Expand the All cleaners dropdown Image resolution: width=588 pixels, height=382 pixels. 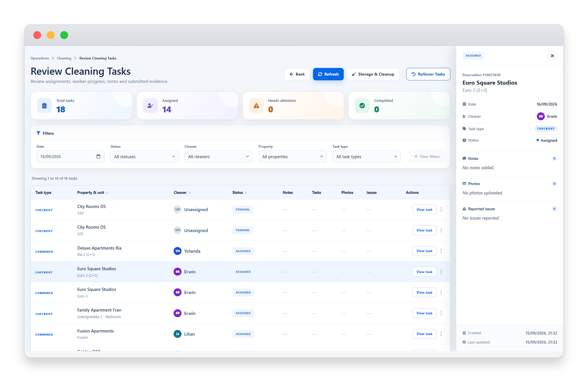click(x=219, y=156)
